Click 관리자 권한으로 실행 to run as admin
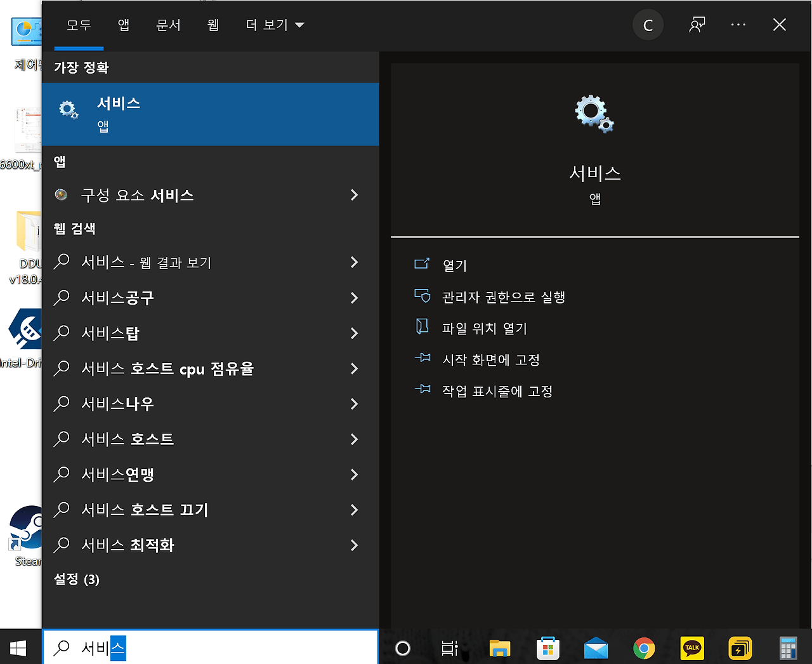Screen dimensions: 812x664 coord(504,296)
